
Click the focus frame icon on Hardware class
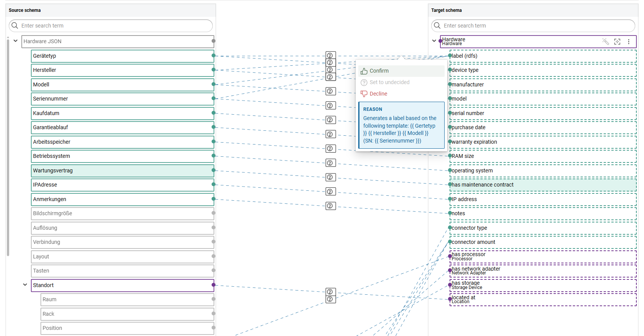pos(617,42)
